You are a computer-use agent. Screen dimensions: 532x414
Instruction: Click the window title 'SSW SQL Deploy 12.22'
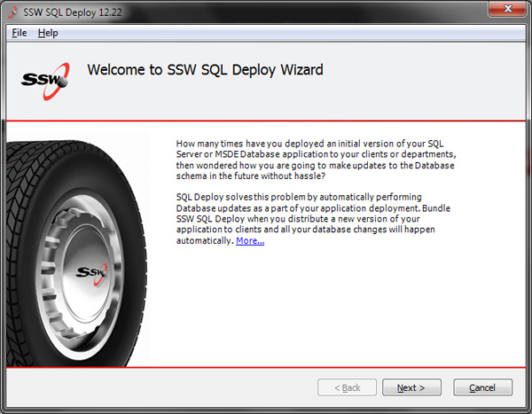[73, 12]
